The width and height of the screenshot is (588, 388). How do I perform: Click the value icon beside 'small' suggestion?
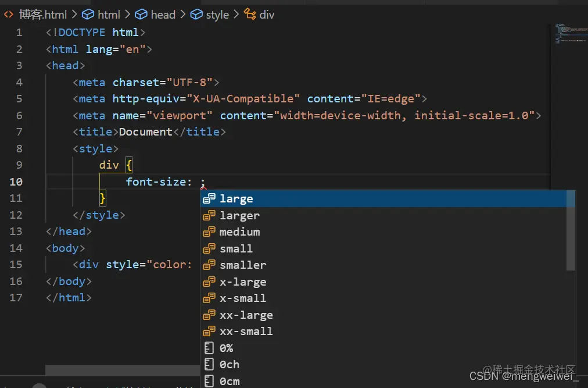pos(209,248)
